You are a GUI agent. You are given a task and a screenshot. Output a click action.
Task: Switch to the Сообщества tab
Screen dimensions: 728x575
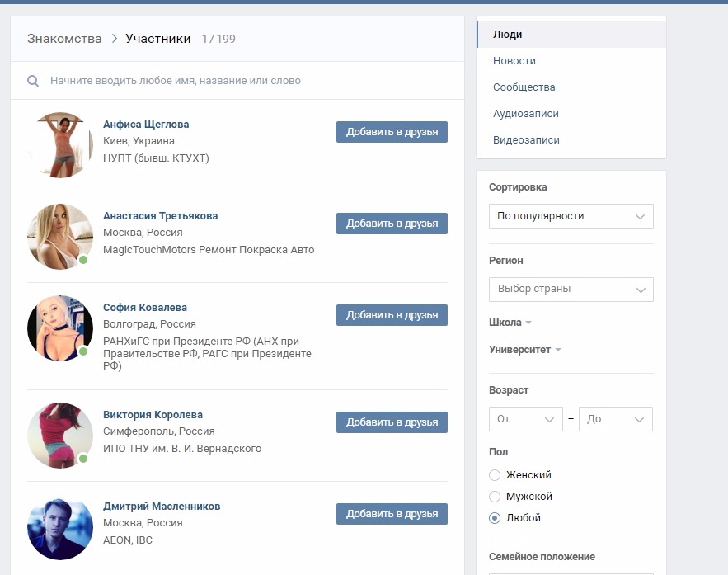point(524,87)
